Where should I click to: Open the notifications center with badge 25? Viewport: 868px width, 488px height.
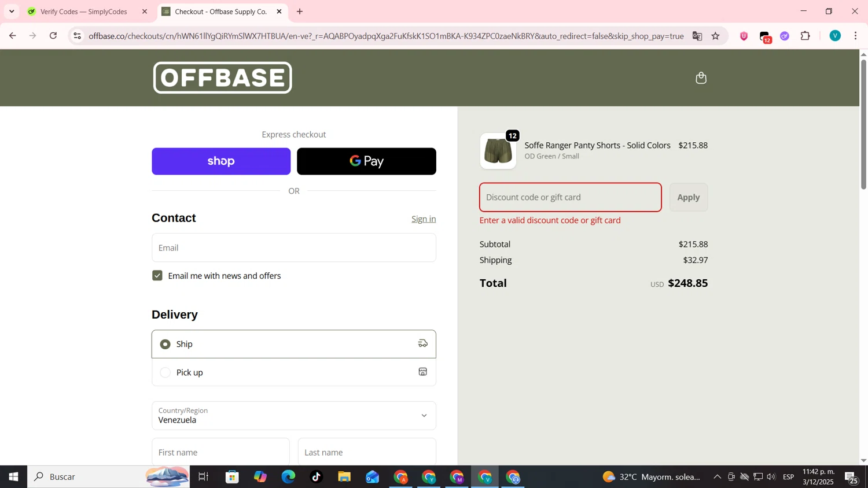[852, 478]
